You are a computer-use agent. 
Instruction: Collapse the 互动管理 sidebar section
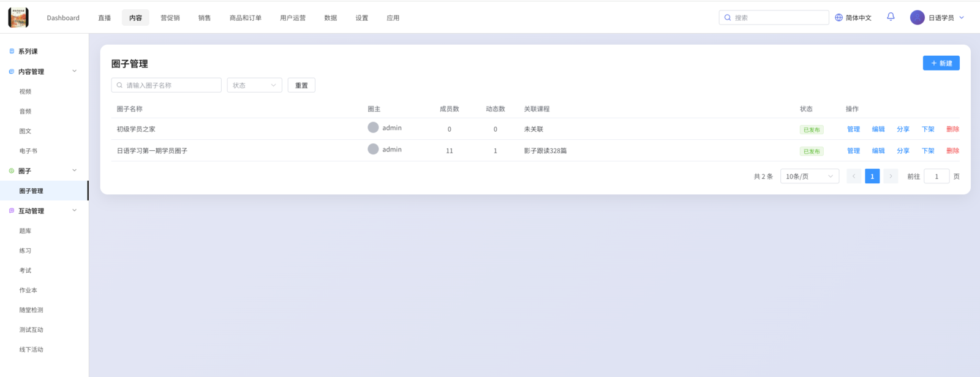click(x=75, y=211)
